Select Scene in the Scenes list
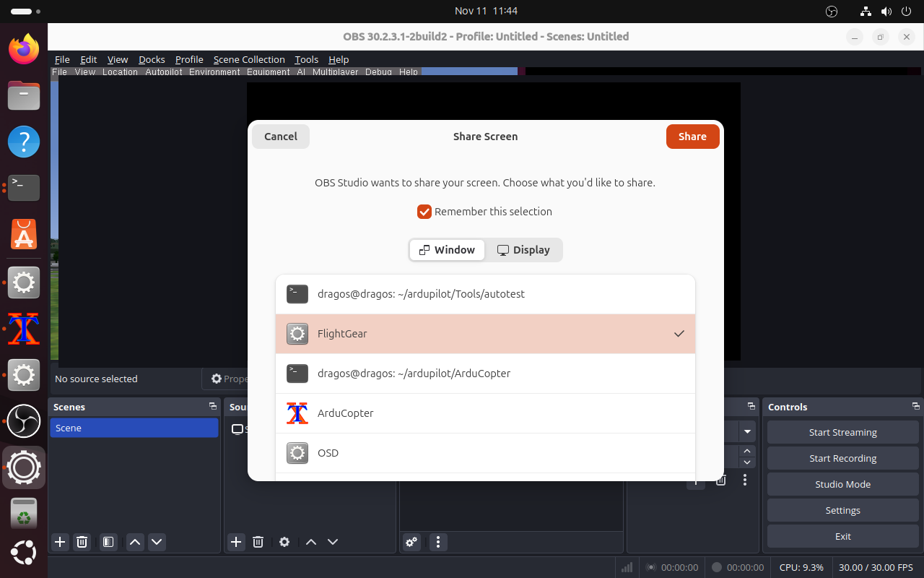 click(134, 428)
